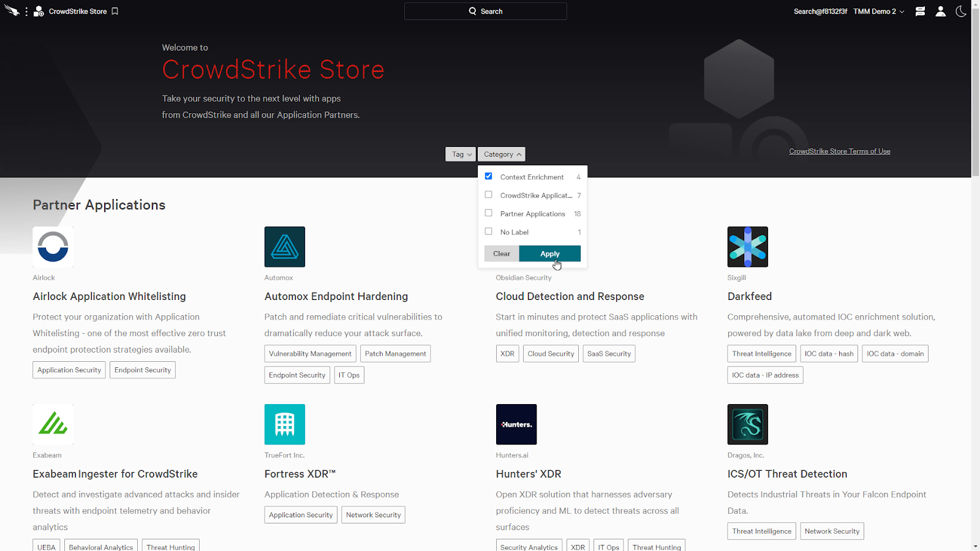Screen dimensions: 980x551
Task: Check the Partner Applications category
Action: pyautogui.click(x=488, y=213)
